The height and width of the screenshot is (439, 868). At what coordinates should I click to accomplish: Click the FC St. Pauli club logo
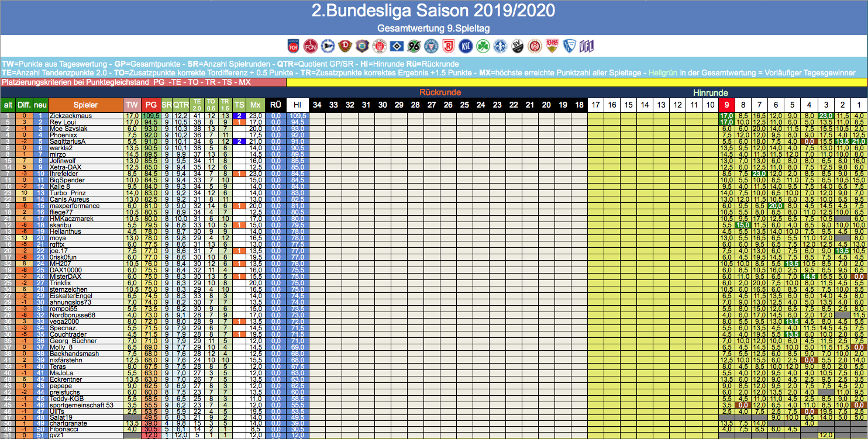coord(380,46)
